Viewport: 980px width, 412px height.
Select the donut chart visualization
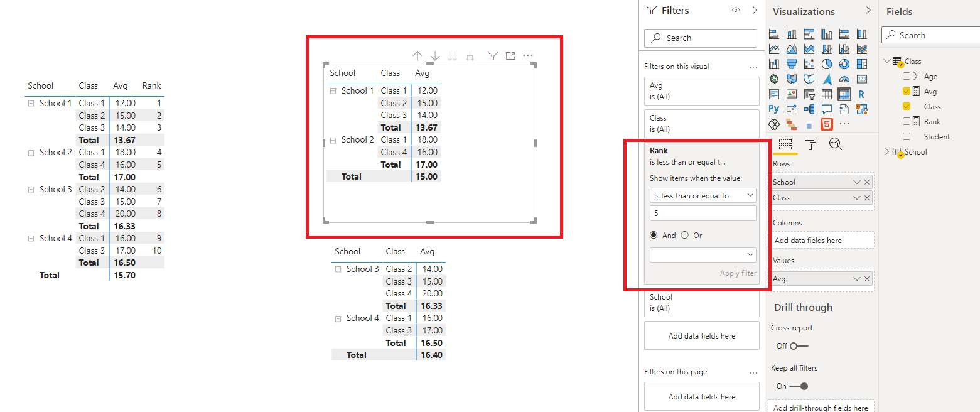(x=844, y=64)
